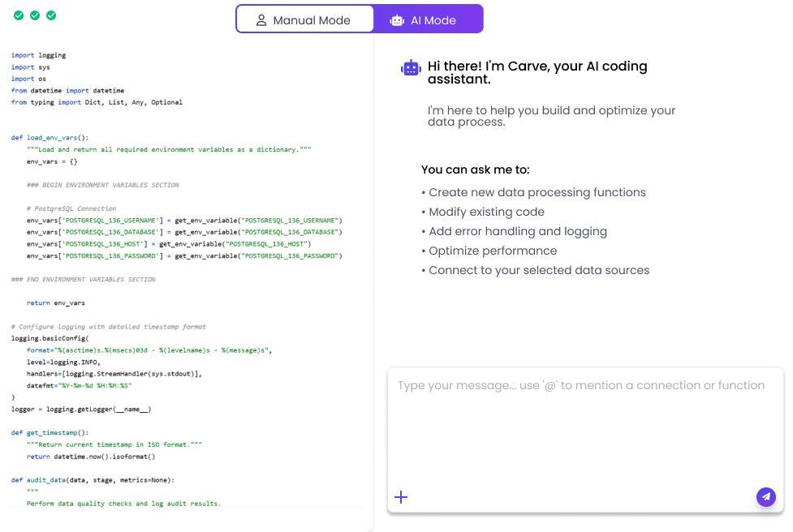Click the 'def audit_data' function line

93,480
